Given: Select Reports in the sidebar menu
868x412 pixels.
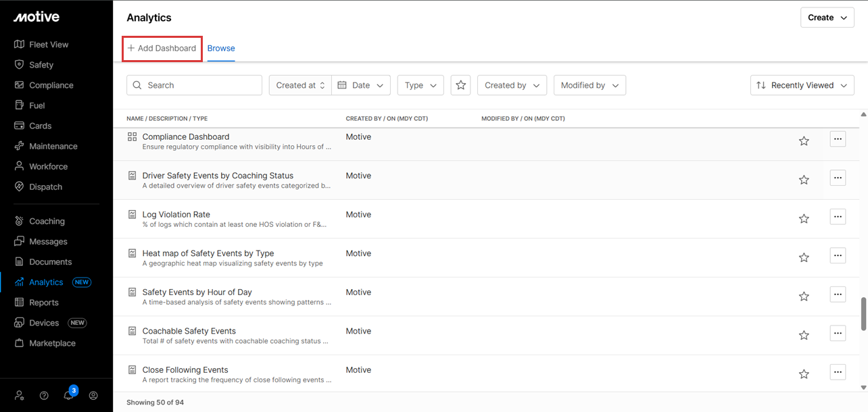Looking at the screenshot, I should 43,303.
